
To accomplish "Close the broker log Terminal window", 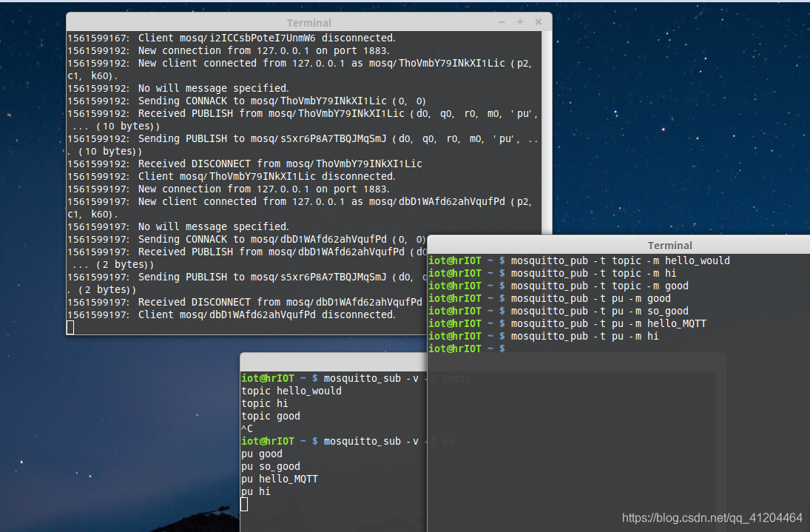I will coord(539,22).
